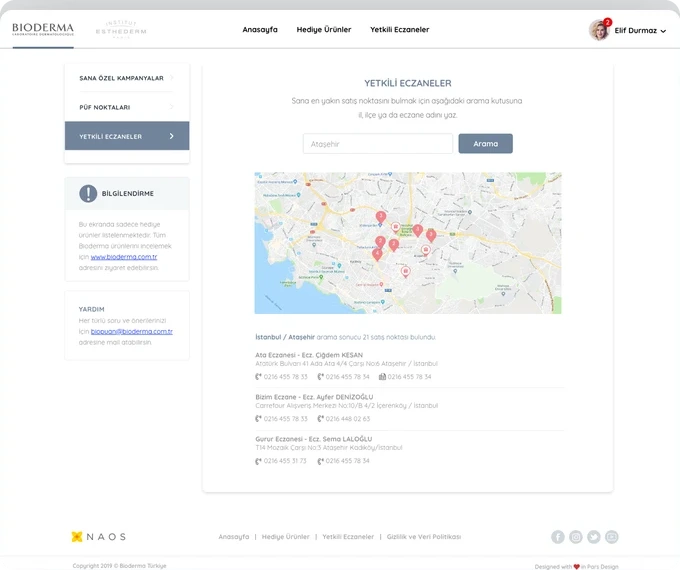Open Ata Eczanesi - Ecz. Çiğdem KESAN entry

[309, 355]
